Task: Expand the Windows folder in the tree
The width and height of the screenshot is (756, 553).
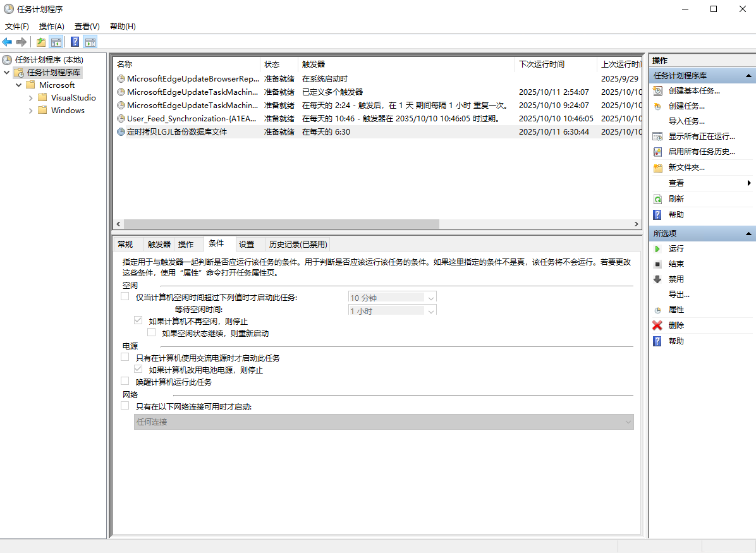Action: pyautogui.click(x=30, y=110)
